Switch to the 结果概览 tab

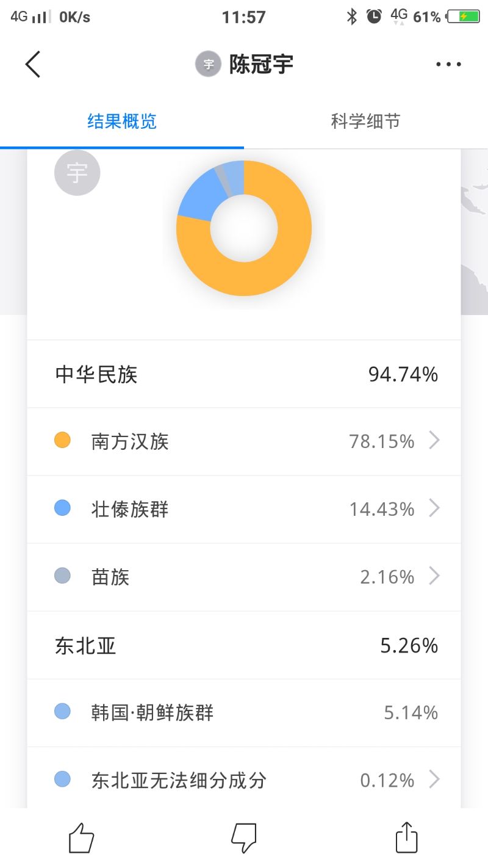(x=122, y=121)
